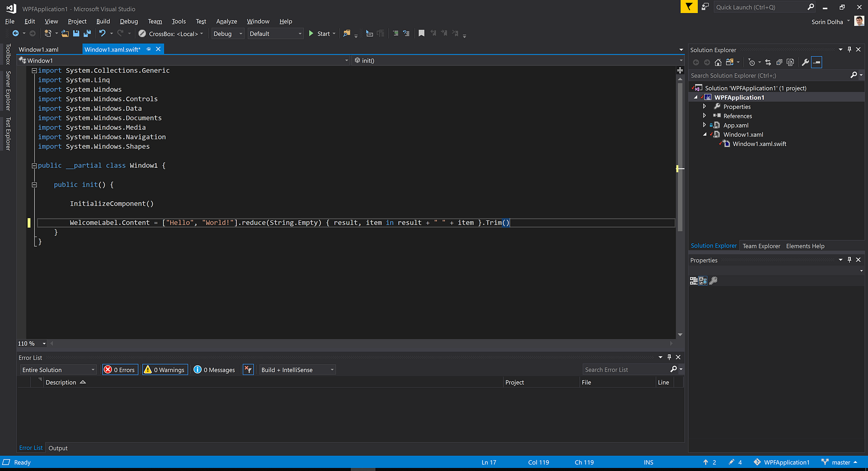Click Sync with Active Document in Solution Explorer

tap(768, 62)
